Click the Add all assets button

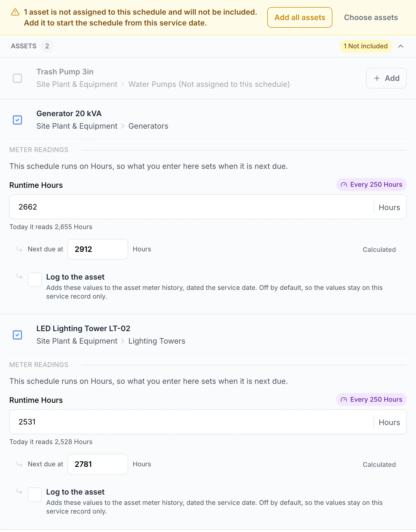[x=300, y=17]
